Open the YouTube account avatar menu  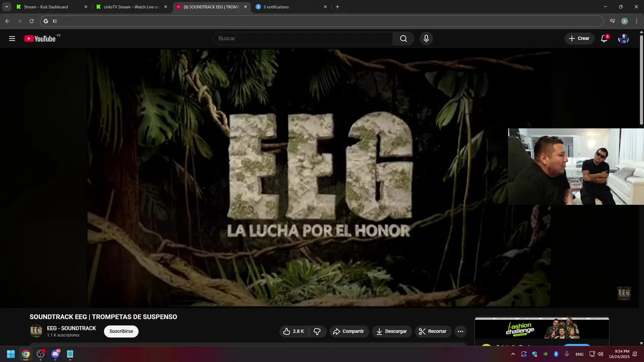pos(623,39)
